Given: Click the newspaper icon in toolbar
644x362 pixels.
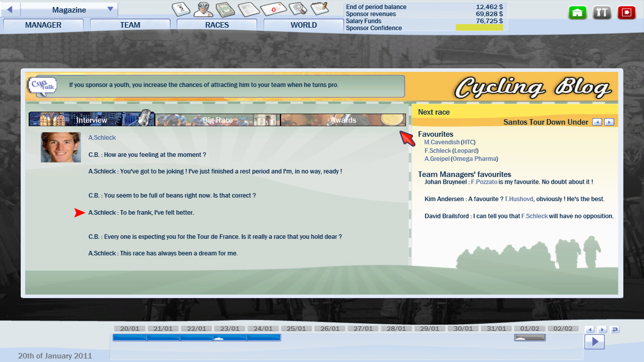Looking at the screenshot, I should 248,9.
